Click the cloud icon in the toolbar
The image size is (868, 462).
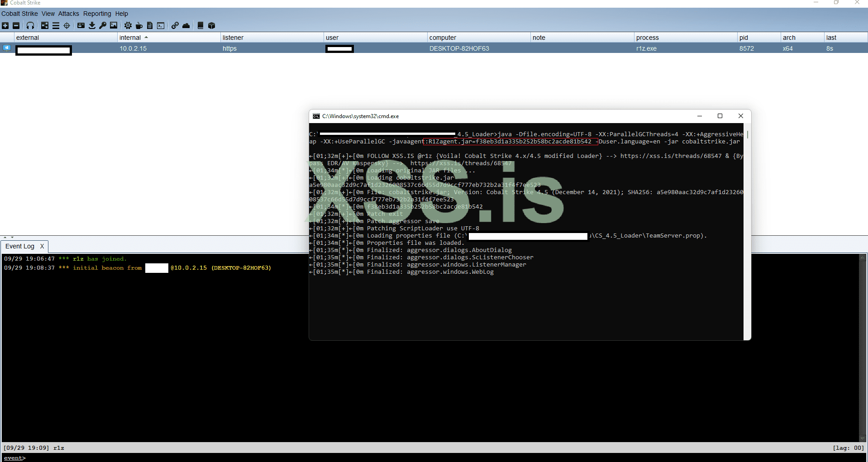(x=186, y=25)
